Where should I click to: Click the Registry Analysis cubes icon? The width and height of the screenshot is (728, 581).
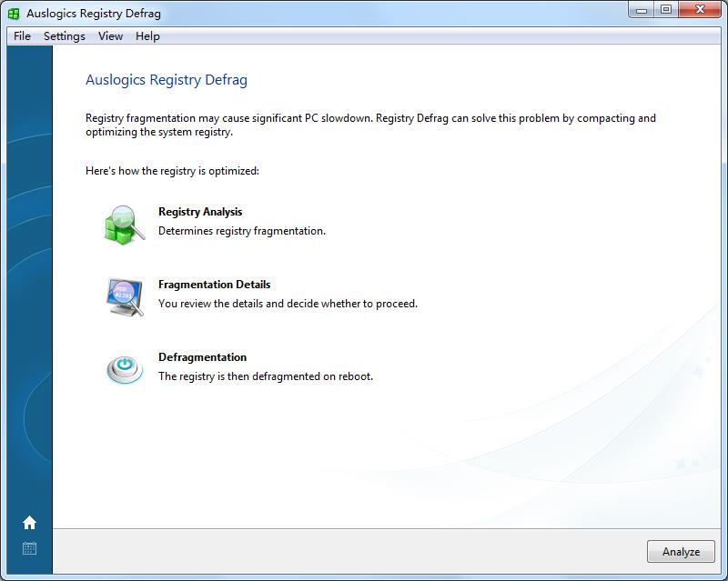125,225
